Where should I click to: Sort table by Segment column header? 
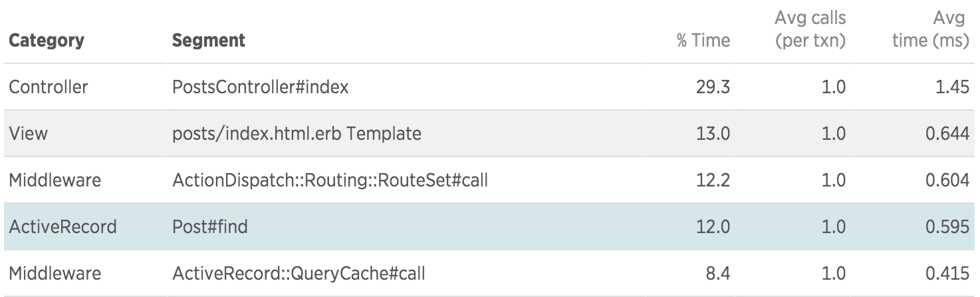click(209, 41)
